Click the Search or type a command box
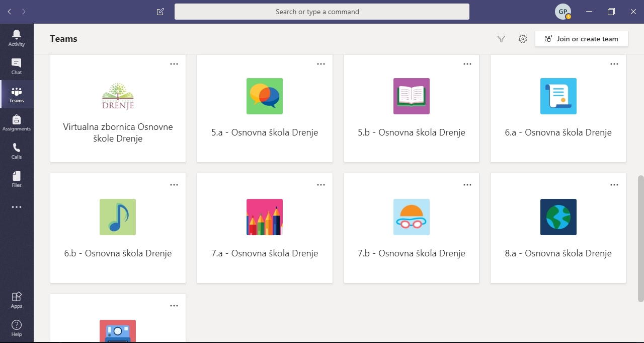 tap(322, 12)
